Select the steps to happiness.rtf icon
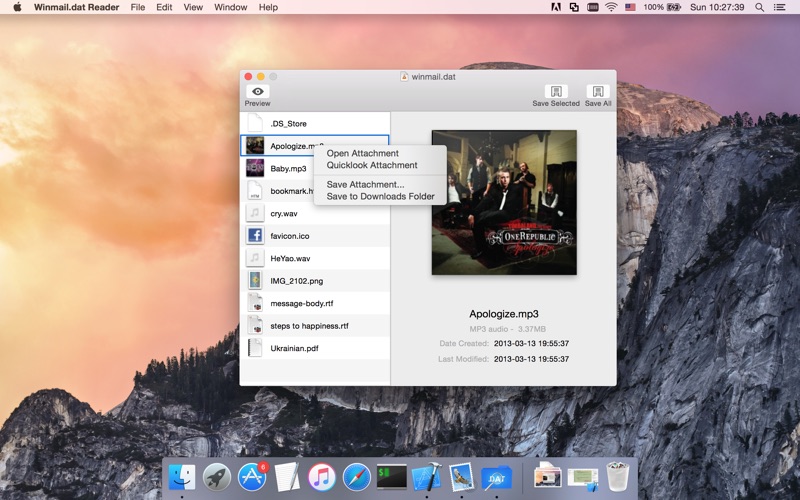Screen dimensions: 800x500 click(255, 326)
